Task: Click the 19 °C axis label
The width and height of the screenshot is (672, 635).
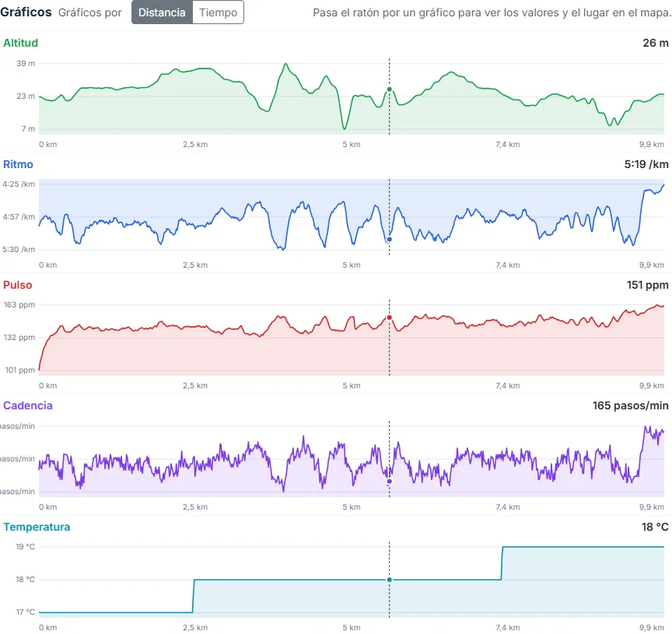Action: click(x=26, y=546)
